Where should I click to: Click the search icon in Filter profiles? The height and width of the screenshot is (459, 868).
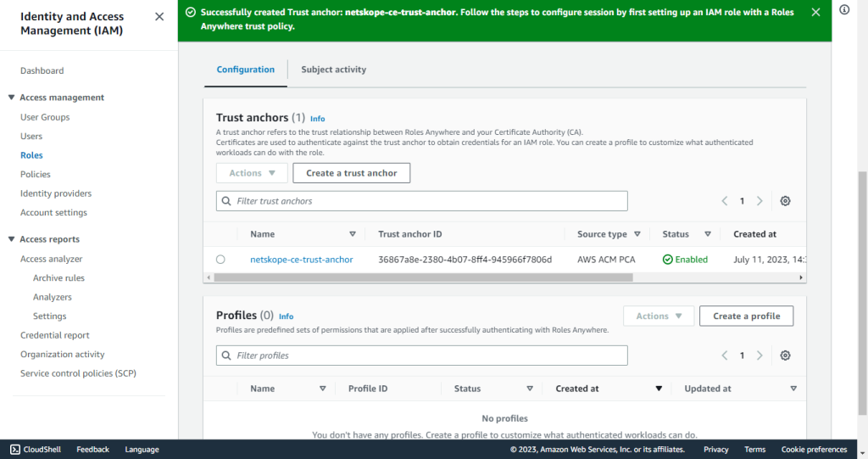225,355
